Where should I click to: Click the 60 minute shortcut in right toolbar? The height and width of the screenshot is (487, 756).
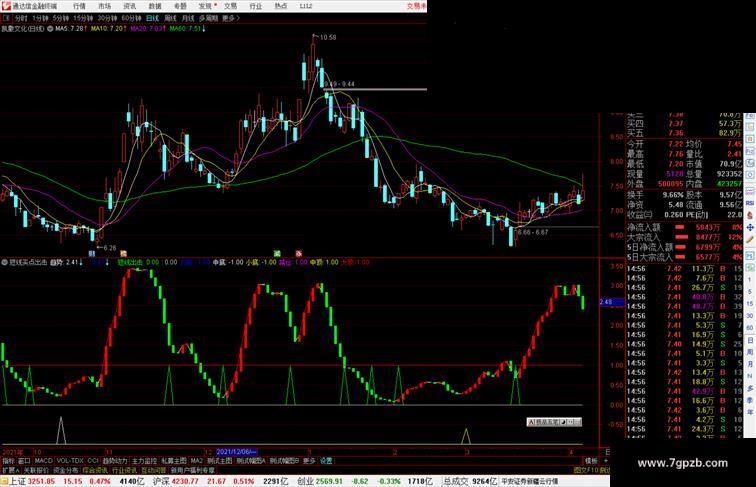pyautogui.click(x=750, y=328)
